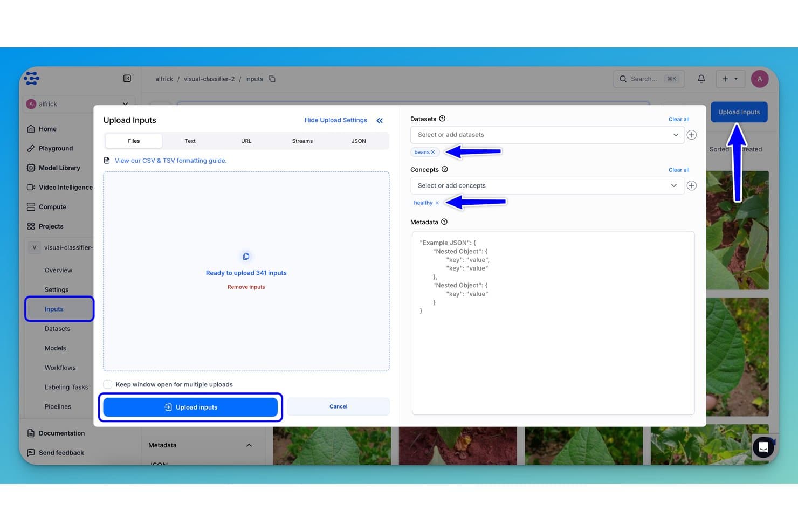Click Hide Upload Settings link
The image size is (798, 532).
pyautogui.click(x=335, y=120)
